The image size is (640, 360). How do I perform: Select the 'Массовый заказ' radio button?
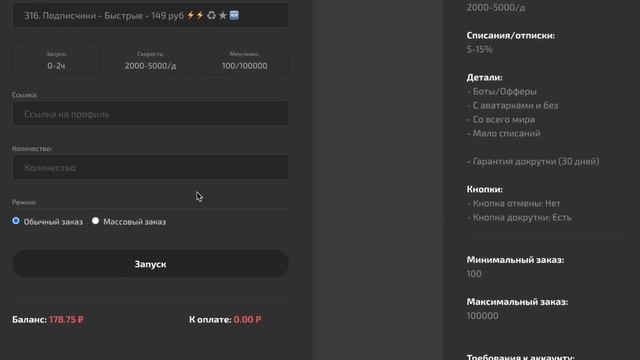pos(96,221)
